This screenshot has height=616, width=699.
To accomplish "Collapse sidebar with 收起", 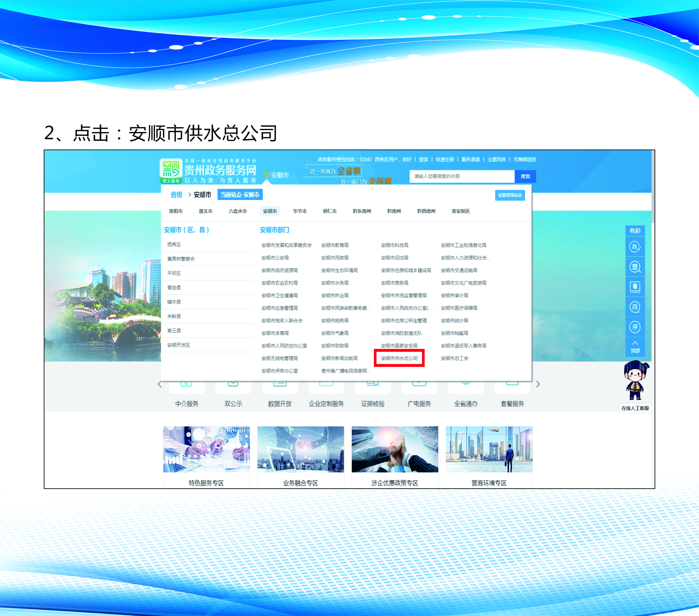I will [635, 231].
